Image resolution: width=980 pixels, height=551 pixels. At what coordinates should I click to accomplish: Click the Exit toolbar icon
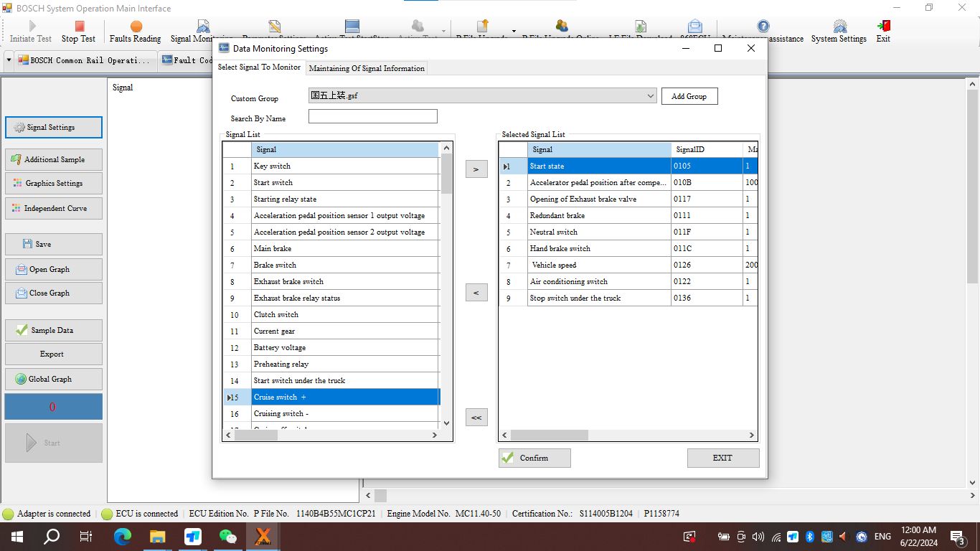[883, 32]
